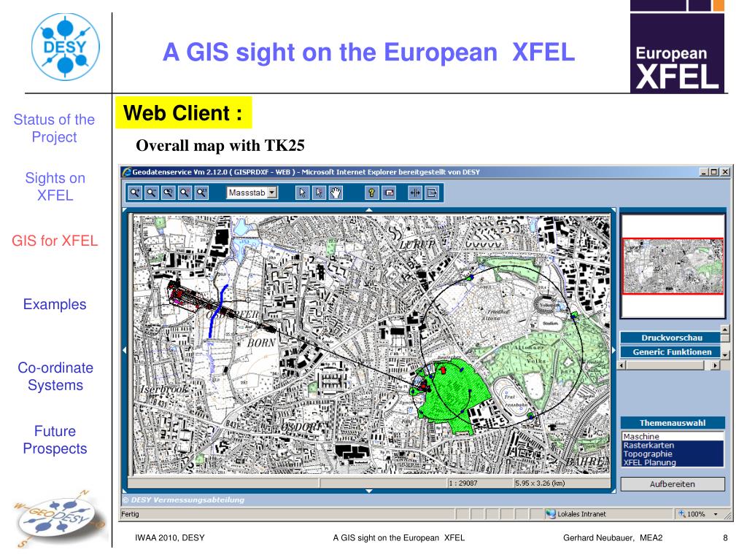Click the horizontal scrollbar right arrow in side panel
The image size is (747, 560).
click(715, 365)
